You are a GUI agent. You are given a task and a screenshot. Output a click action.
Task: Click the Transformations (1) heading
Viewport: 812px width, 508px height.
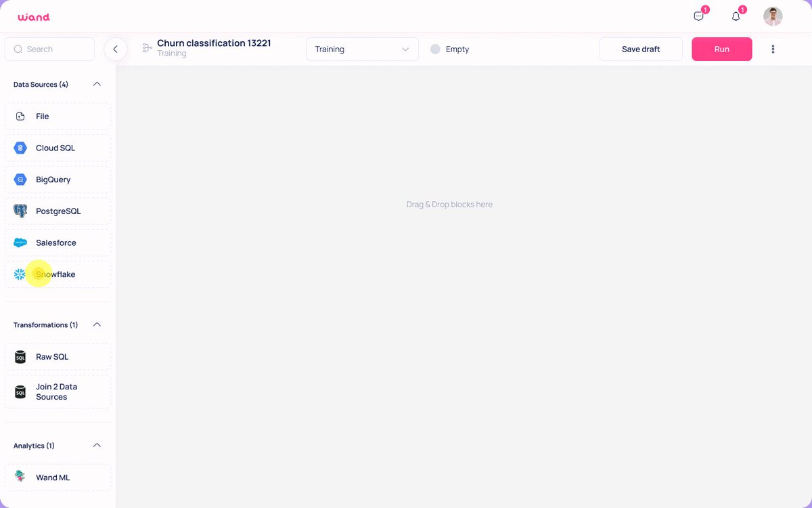tap(45, 325)
